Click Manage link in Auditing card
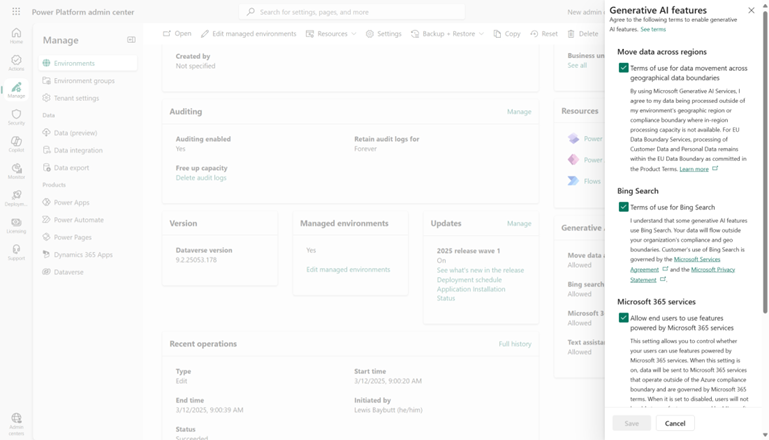This screenshot has width=769, height=440. click(x=519, y=112)
